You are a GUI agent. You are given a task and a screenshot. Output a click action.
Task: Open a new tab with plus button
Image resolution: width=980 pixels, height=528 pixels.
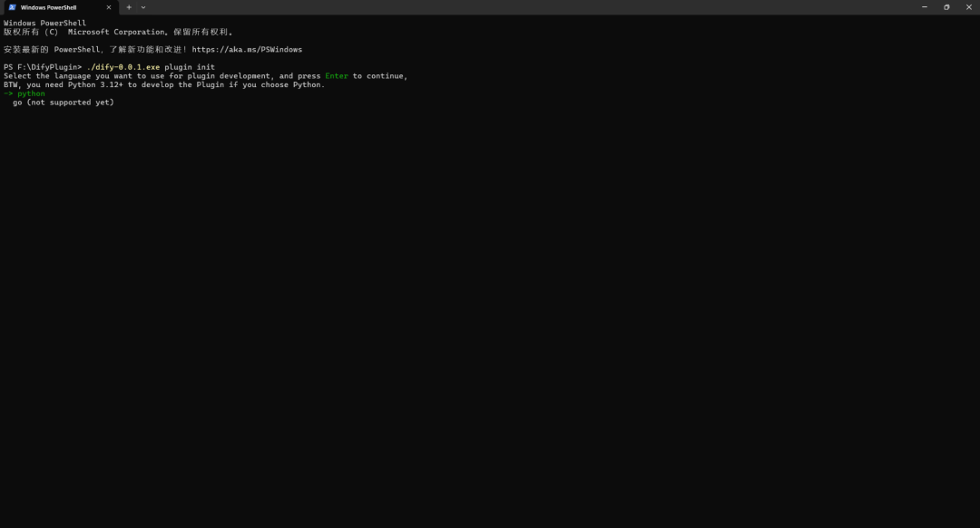click(129, 7)
